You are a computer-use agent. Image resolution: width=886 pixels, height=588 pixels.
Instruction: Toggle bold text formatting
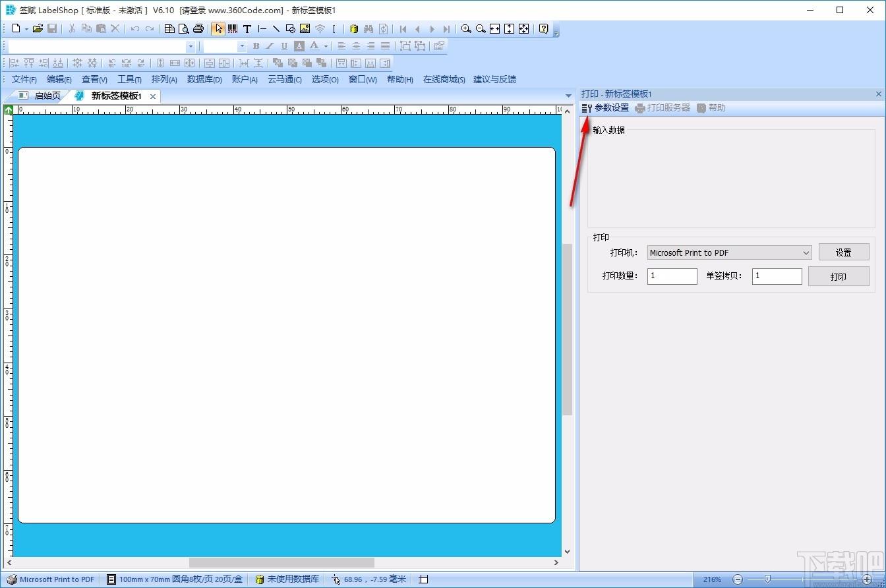click(256, 46)
